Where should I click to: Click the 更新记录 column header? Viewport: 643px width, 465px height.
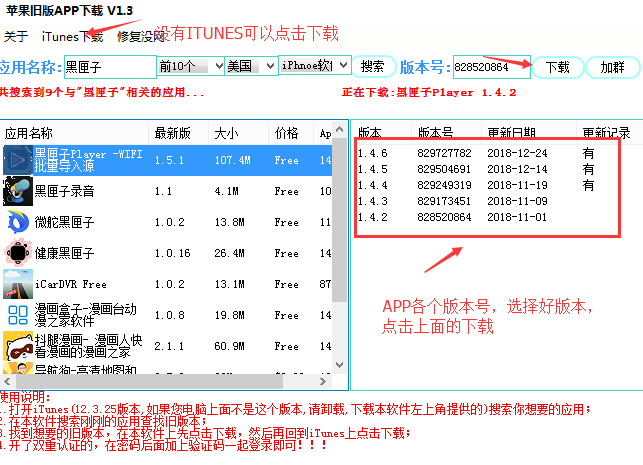tap(609, 133)
